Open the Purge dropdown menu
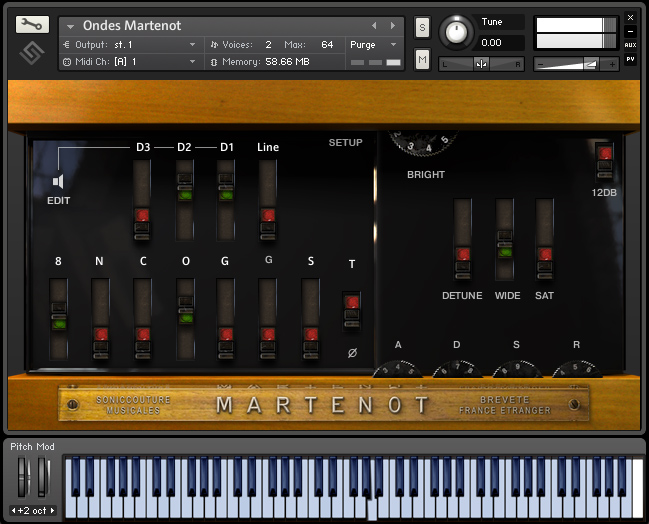This screenshot has width=649, height=524. point(374,45)
